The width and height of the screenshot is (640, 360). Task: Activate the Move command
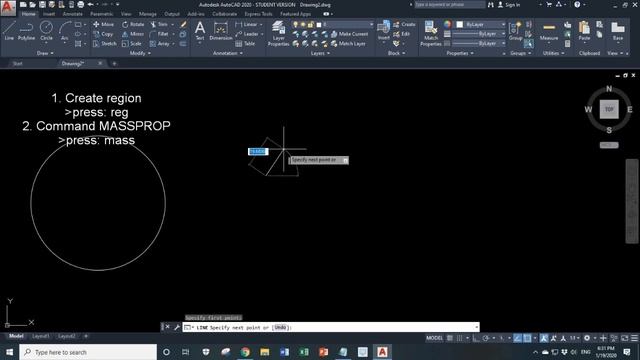tap(104, 24)
